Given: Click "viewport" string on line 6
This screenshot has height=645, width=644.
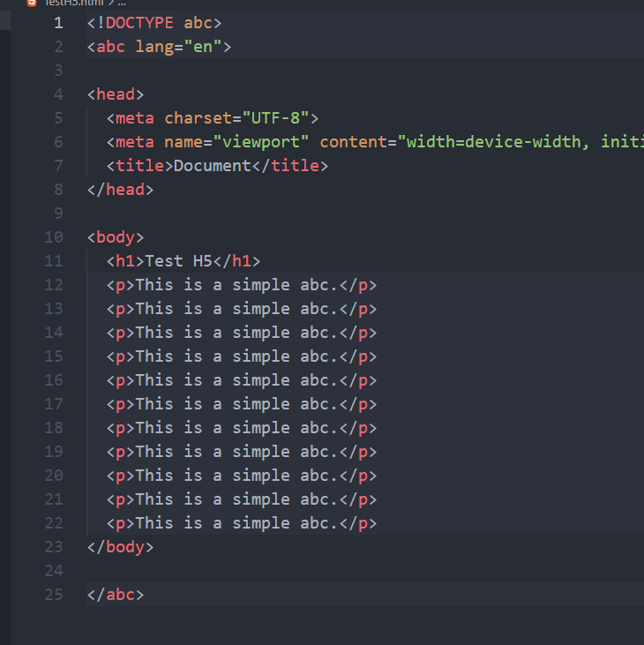Looking at the screenshot, I should tap(261, 142).
